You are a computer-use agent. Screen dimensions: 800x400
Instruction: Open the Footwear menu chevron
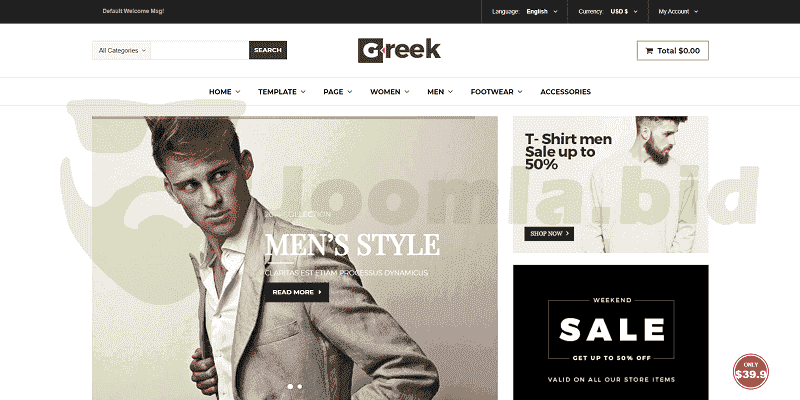(520, 92)
